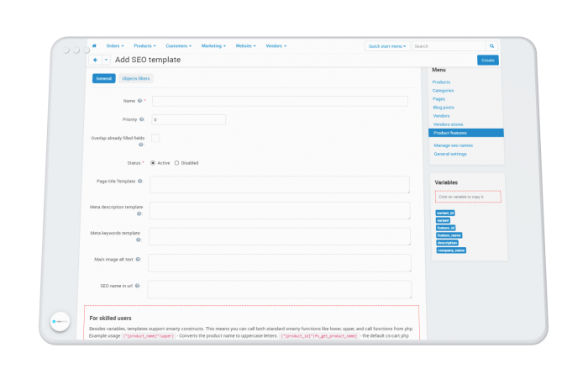Go to the home icon in navbar
This screenshot has height=374, width=588.
coord(94,45)
